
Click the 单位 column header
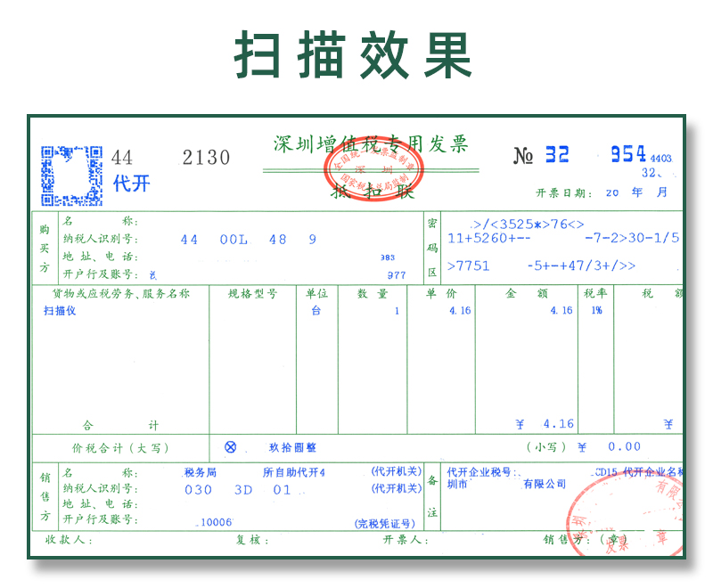pyautogui.click(x=317, y=293)
